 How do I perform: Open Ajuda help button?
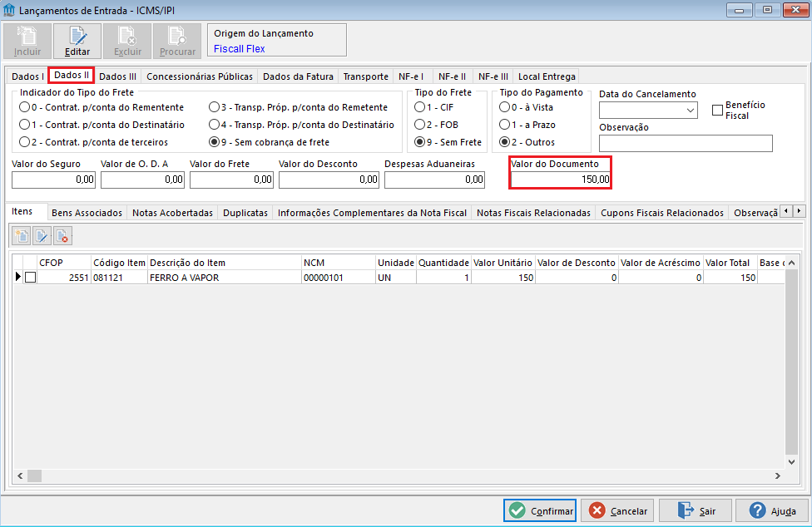[772, 511]
